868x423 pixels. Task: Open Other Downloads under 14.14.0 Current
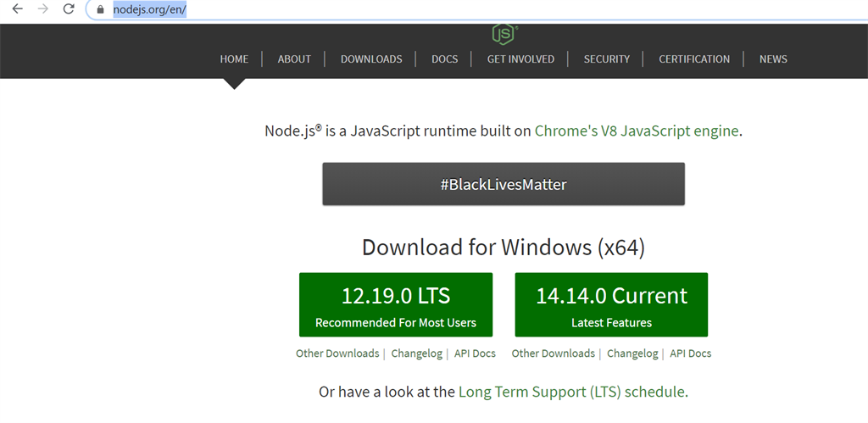tap(553, 353)
